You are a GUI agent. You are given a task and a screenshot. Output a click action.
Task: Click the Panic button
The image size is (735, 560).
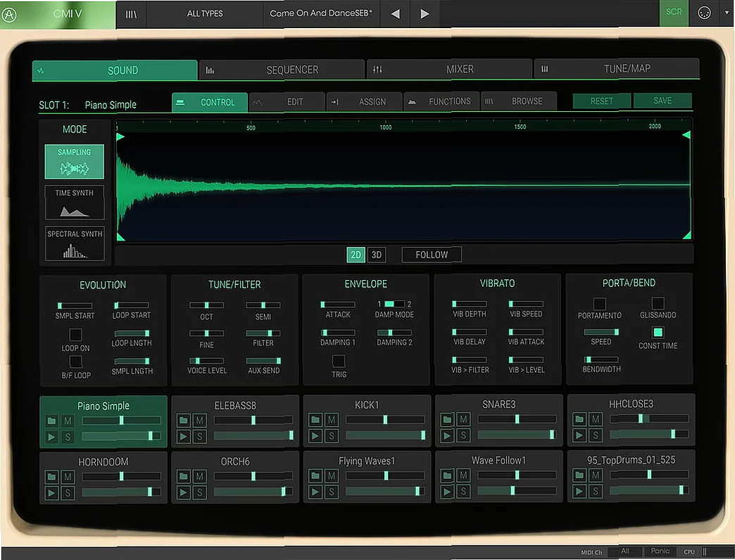tap(660, 552)
